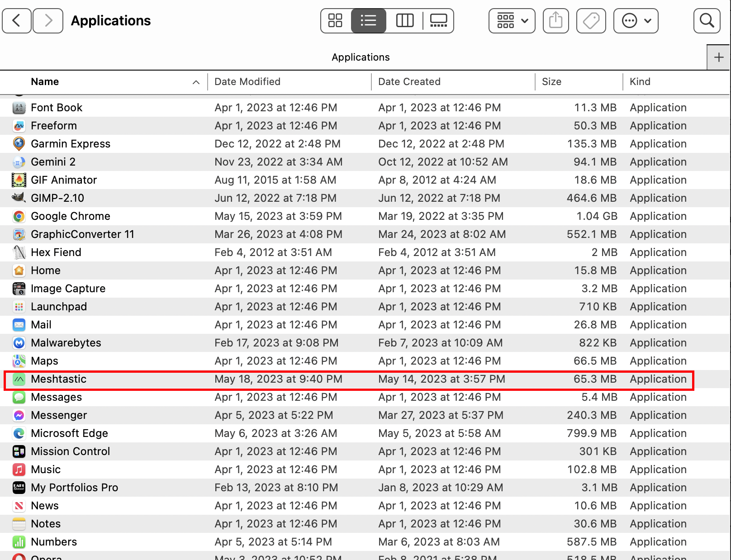Click the Garmin Express file name

pos(71,144)
